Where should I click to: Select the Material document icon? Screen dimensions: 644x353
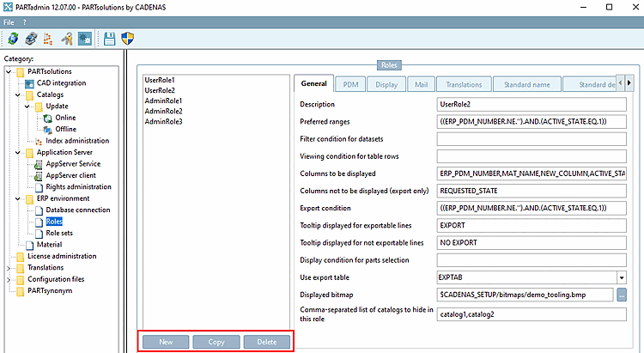(x=29, y=245)
